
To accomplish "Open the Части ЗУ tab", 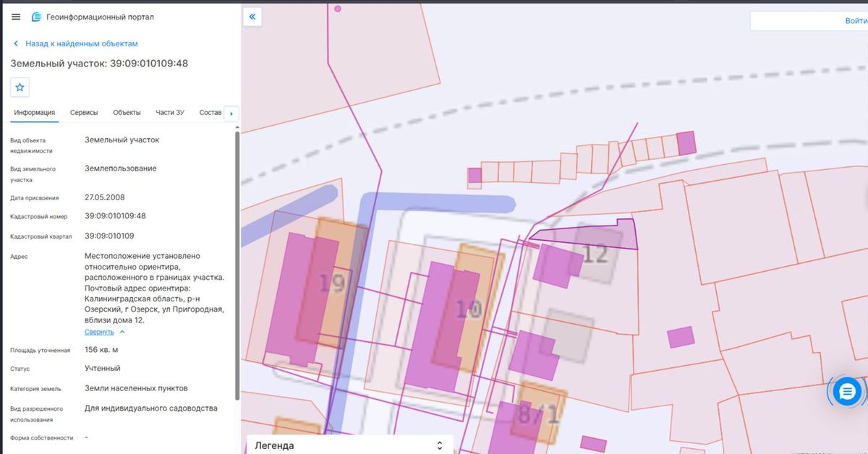I will [x=170, y=113].
